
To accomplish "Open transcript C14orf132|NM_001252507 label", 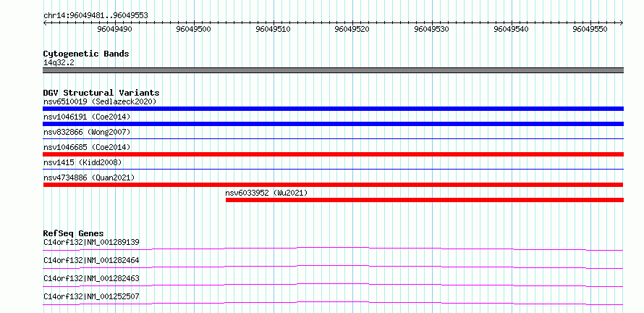I will [x=91, y=296].
